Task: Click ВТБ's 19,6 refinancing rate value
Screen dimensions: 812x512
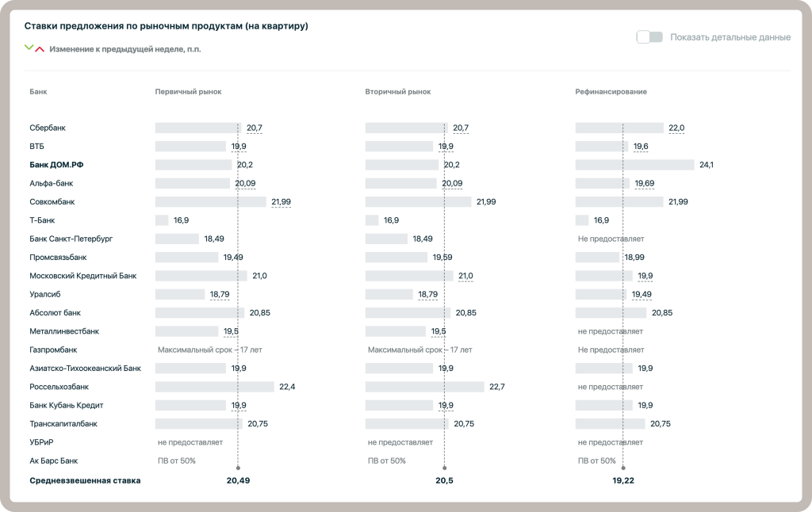Action: click(x=640, y=147)
